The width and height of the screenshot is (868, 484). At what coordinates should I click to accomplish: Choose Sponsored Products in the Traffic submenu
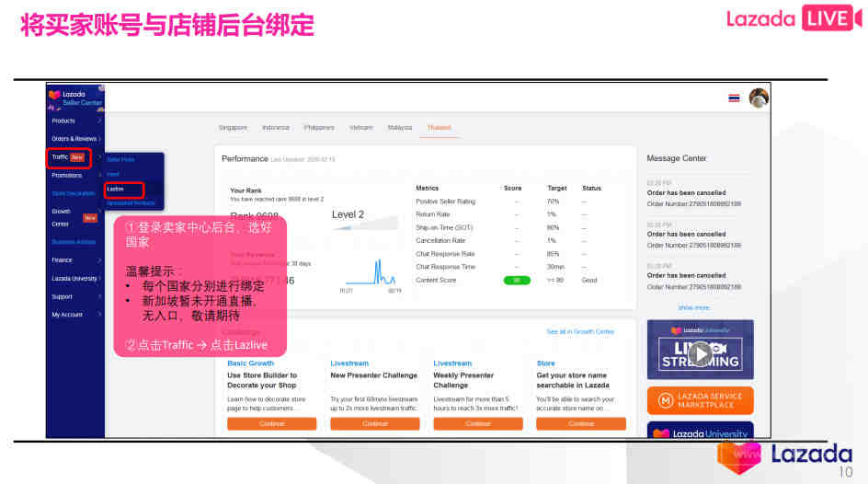131,203
